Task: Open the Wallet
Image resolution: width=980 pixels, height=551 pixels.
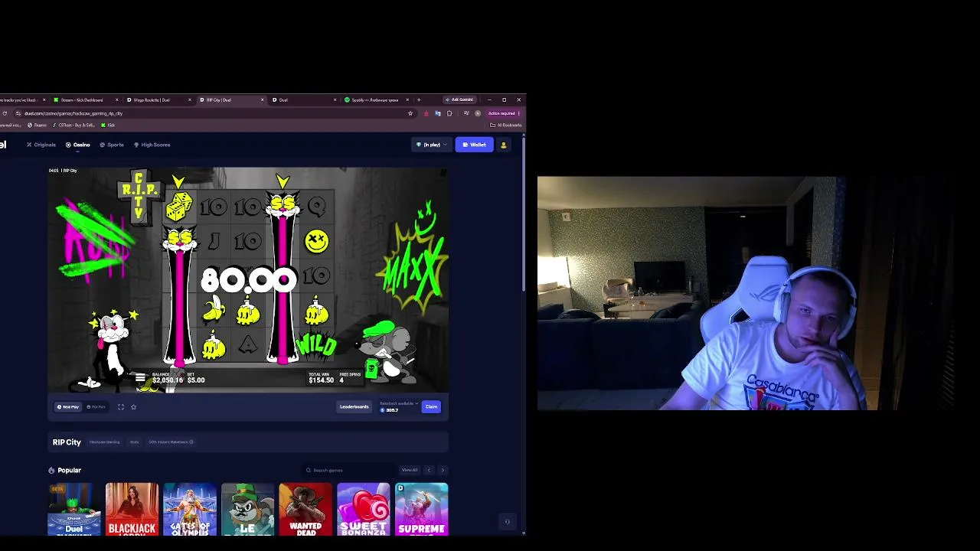Action: (x=475, y=145)
